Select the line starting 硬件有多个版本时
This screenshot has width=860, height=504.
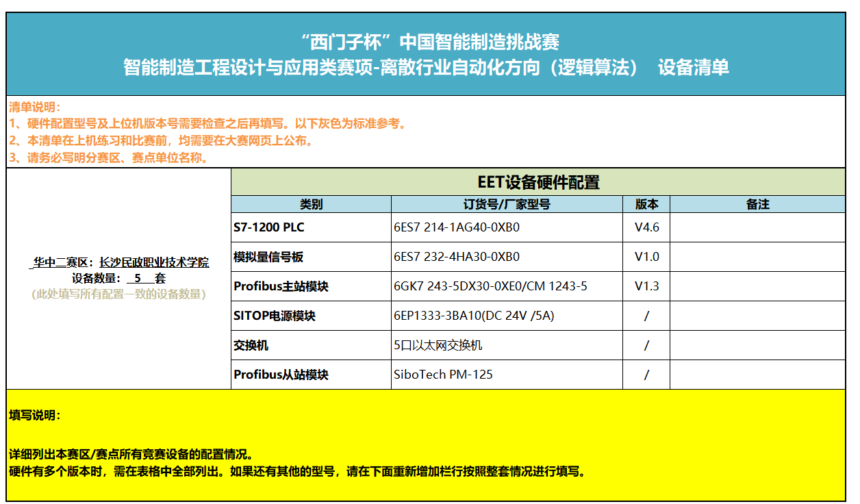tap(297, 472)
